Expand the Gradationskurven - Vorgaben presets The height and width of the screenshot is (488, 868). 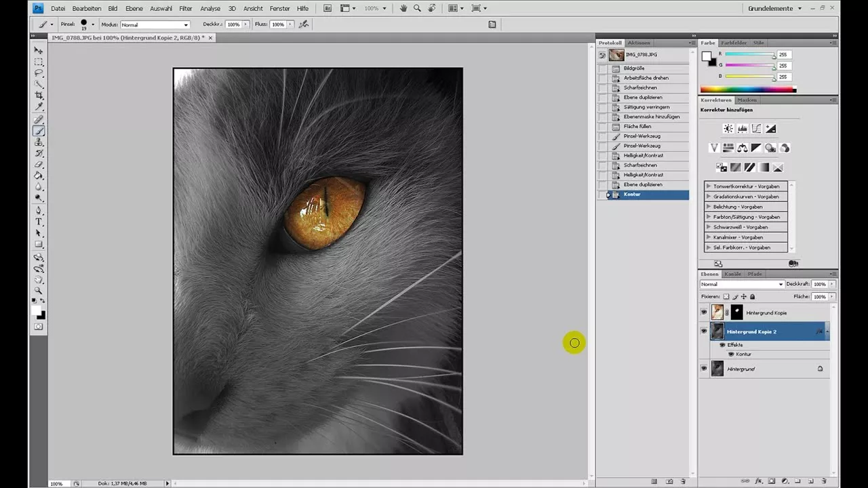point(709,196)
